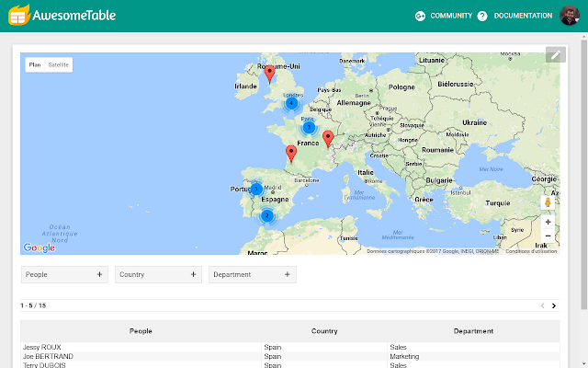Click the AwesomeTable logo
The image size is (588, 368).
pos(62,16)
